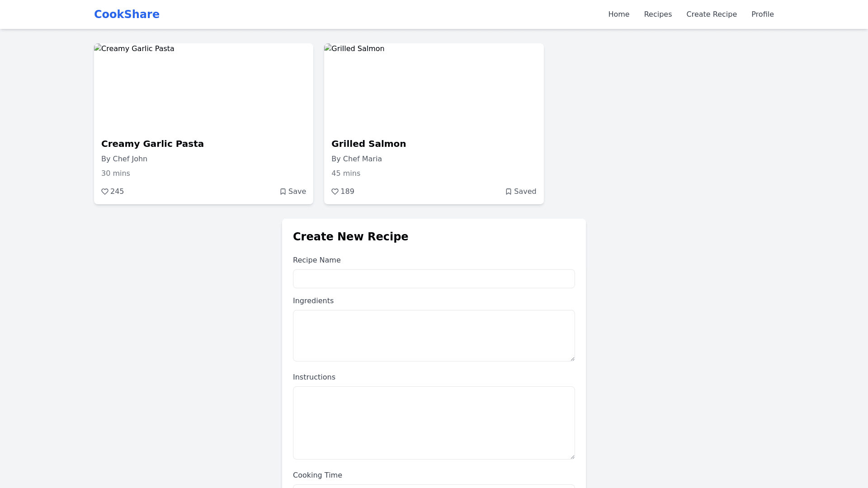Open the Creamy Garlic Pasta recipe title
The image size is (868, 488).
152,144
